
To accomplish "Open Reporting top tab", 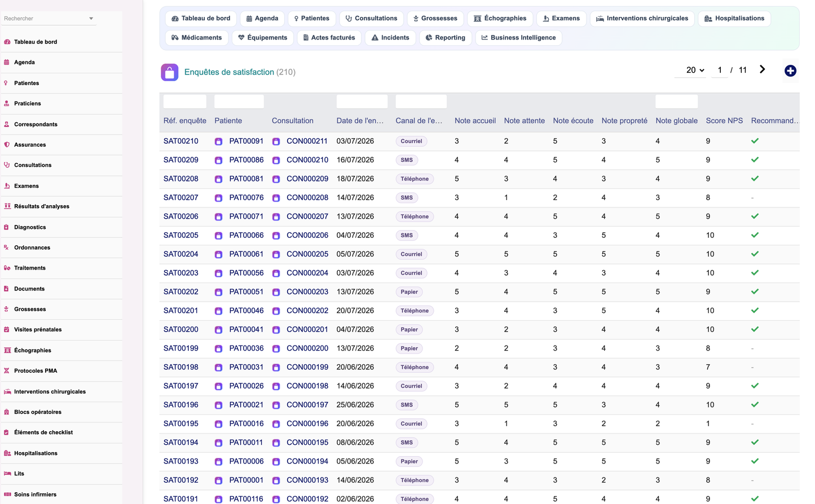I will [445, 38].
